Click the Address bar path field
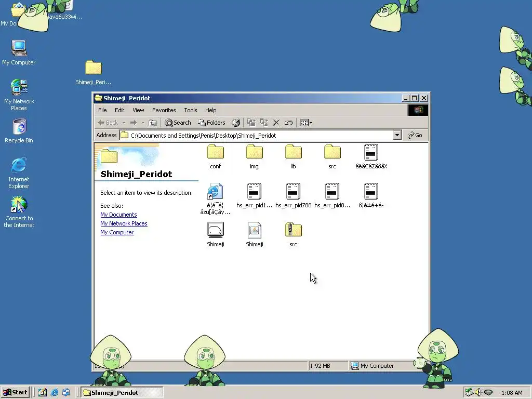 click(257, 136)
